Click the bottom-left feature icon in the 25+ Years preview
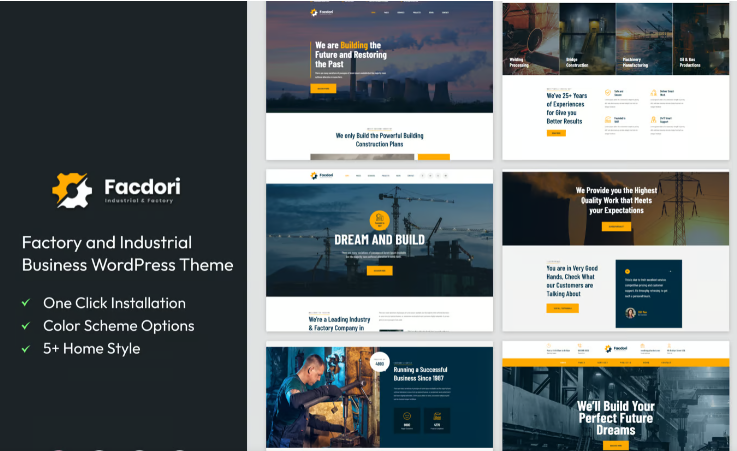The width and height of the screenshot is (737, 451). pos(608,119)
